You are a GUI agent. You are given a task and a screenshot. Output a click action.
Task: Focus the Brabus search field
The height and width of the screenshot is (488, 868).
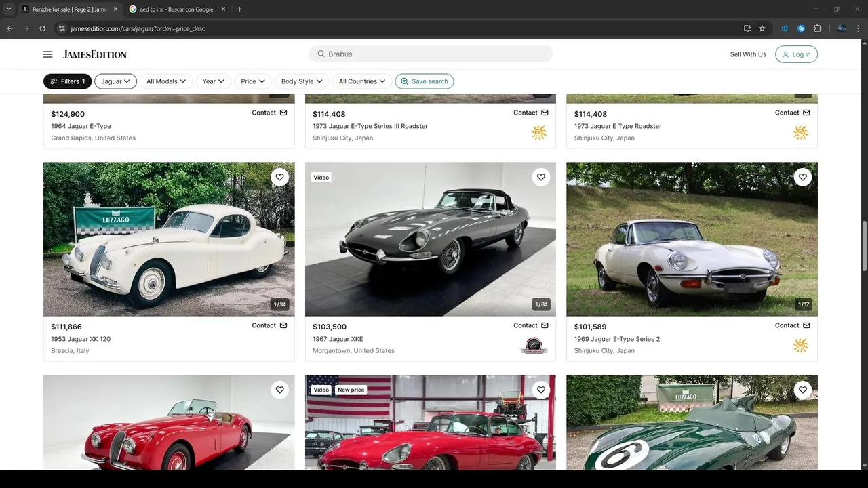click(431, 54)
